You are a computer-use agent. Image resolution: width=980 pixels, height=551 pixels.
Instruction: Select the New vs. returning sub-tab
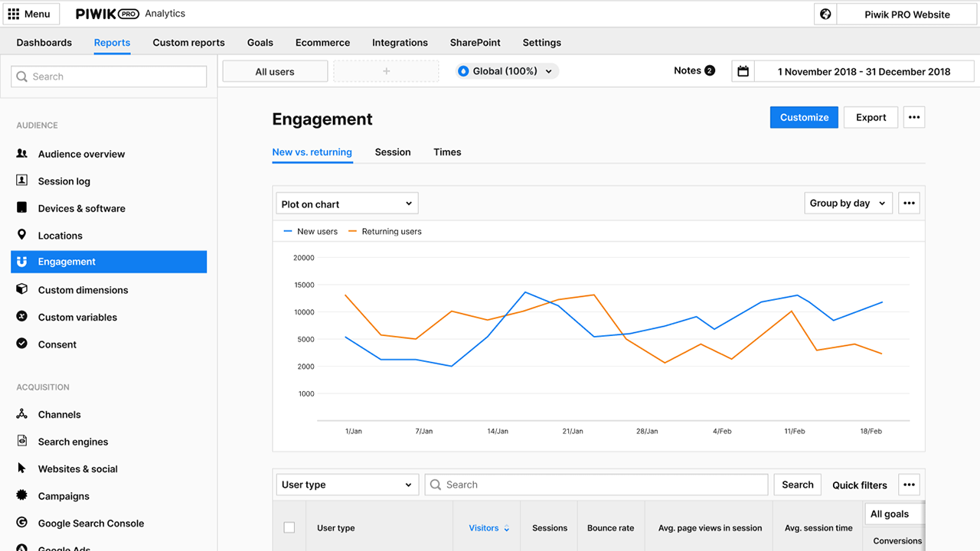(312, 152)
